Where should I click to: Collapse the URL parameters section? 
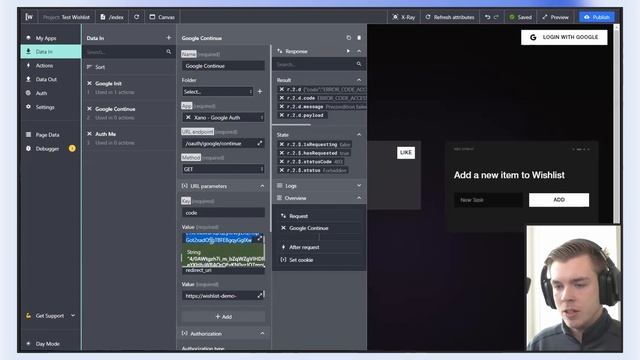tap(262, 186)
